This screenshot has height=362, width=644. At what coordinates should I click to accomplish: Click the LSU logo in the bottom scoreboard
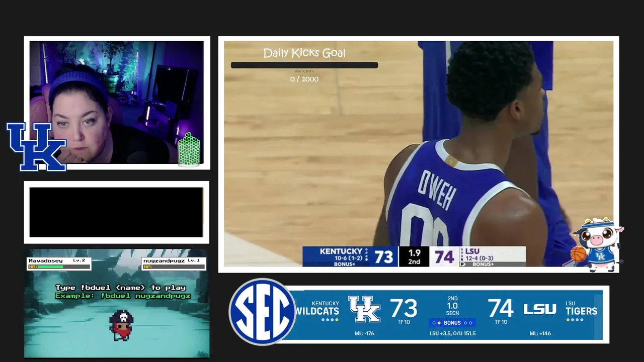[x=540, y=309]
